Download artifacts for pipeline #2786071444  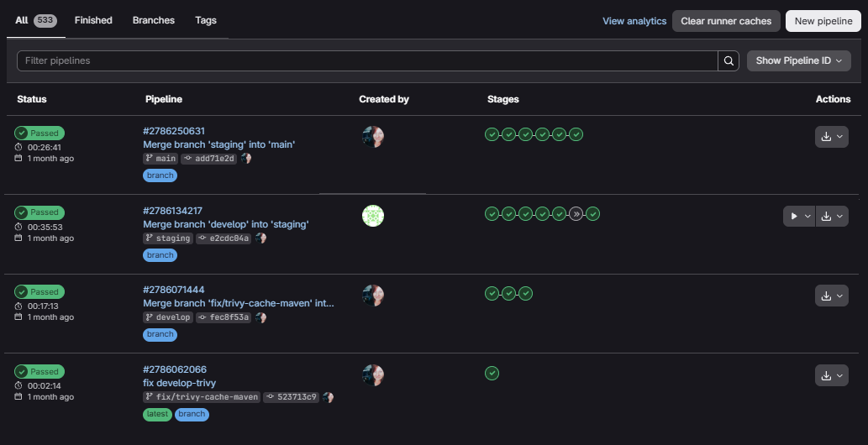[x=832, y=296]
